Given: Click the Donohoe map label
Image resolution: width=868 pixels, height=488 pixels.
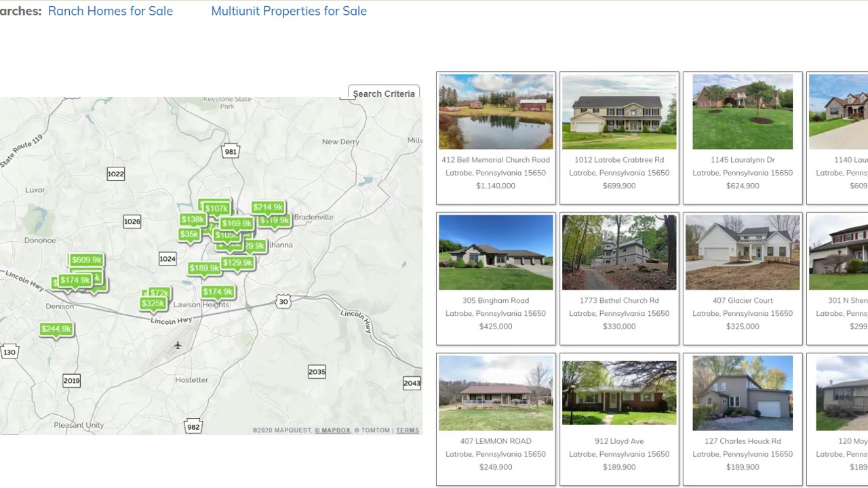Looking at the screenshot, I should [40, 240].
